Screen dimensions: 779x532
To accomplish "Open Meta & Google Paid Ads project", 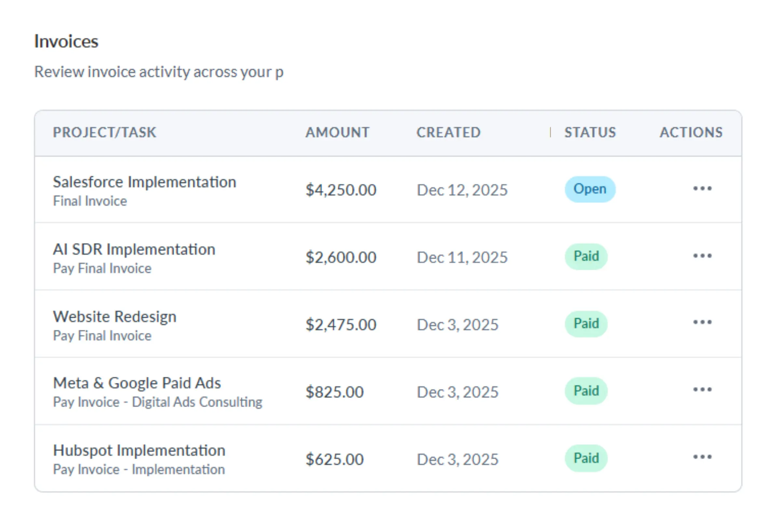I will pyautogui.click(x=137, y=383).
